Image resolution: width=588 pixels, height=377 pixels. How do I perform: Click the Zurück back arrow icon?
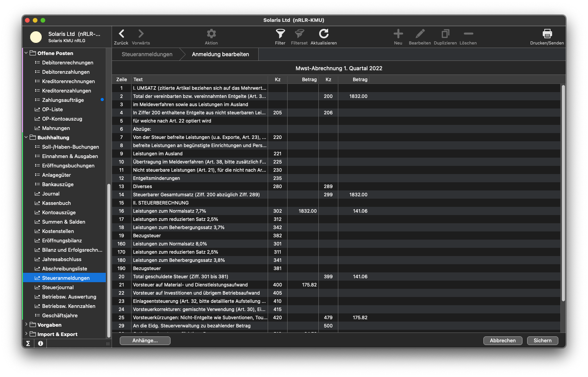[121, 34]
